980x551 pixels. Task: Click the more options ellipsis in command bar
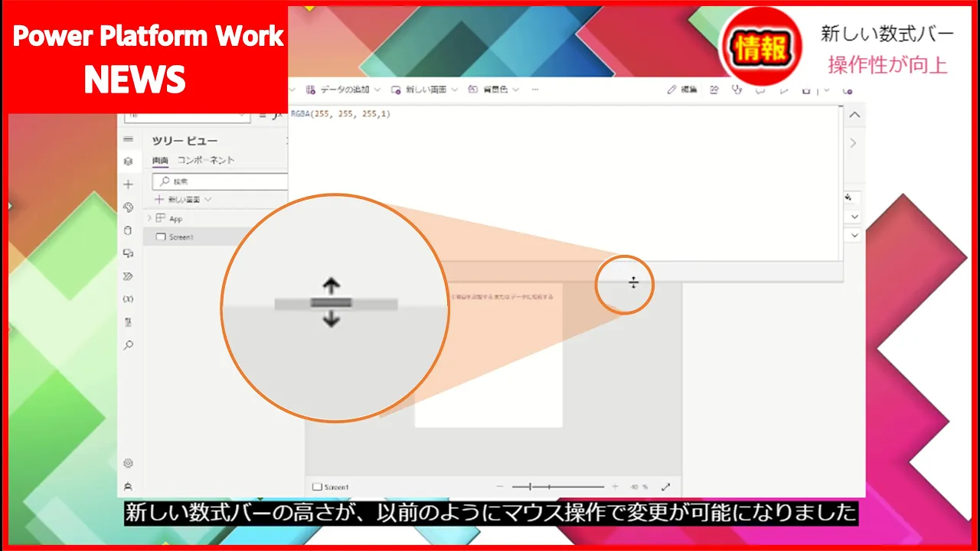(534, 90)
